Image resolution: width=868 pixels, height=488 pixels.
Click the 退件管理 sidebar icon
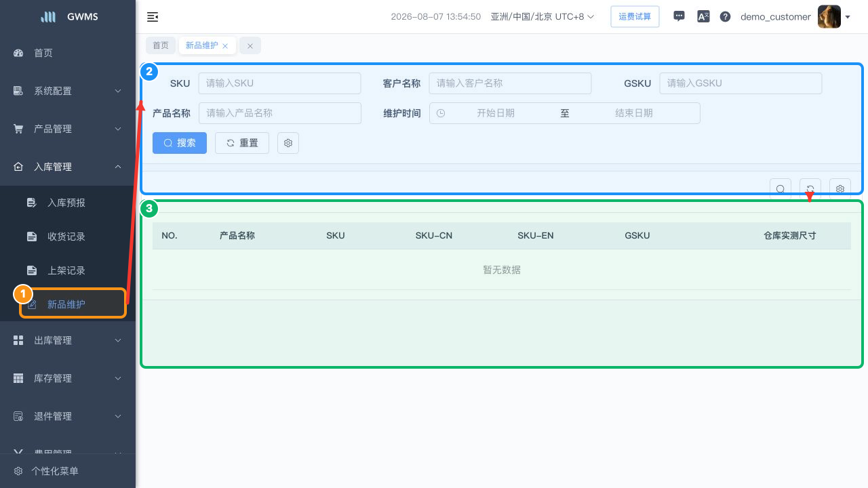pyautogui.click(x=18, y=416)
